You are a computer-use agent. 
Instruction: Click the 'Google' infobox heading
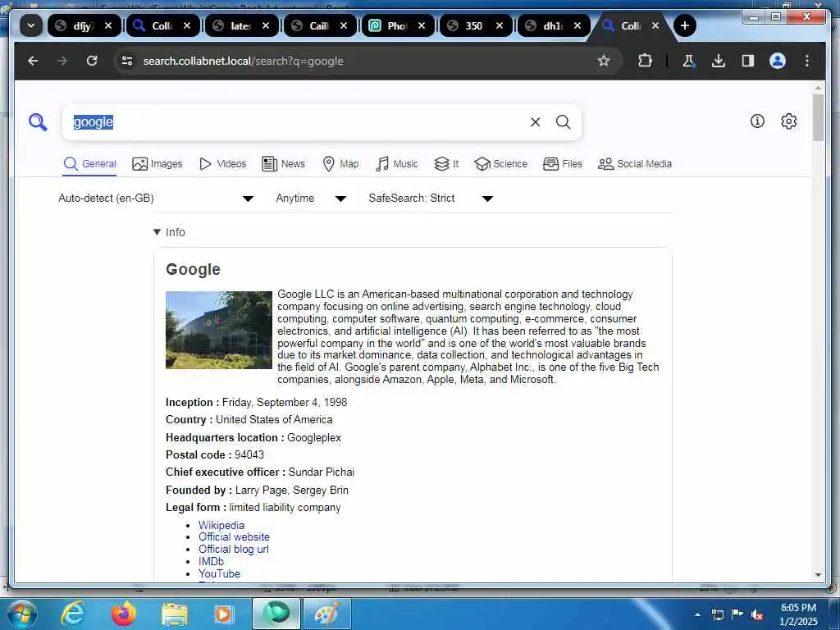click(x=193, y=269)
